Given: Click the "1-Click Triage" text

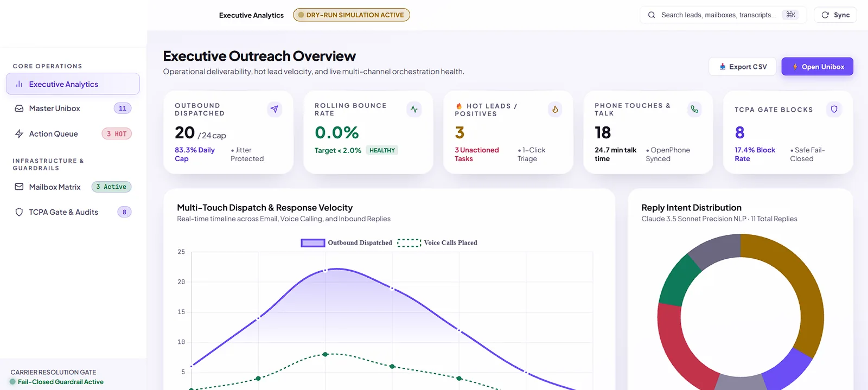Looking at the screenshot, I should pos(532,155).
